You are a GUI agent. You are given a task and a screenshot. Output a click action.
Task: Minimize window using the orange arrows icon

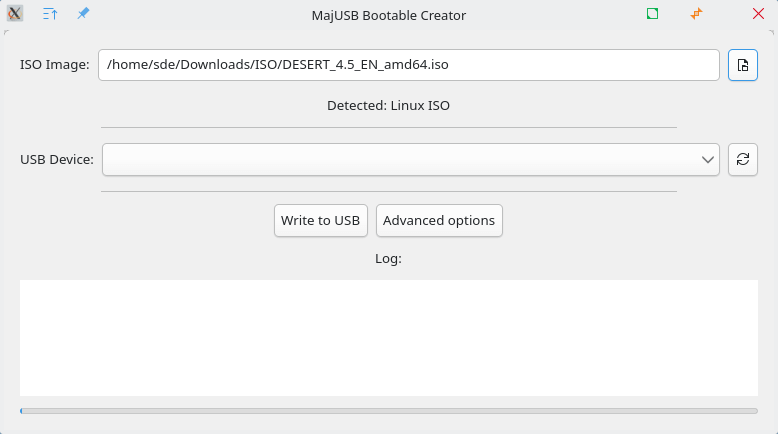click(x=696, y=15)
